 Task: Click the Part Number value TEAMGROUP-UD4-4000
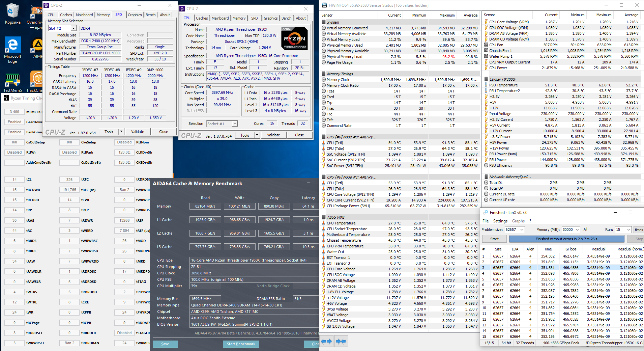coord(100,53)
